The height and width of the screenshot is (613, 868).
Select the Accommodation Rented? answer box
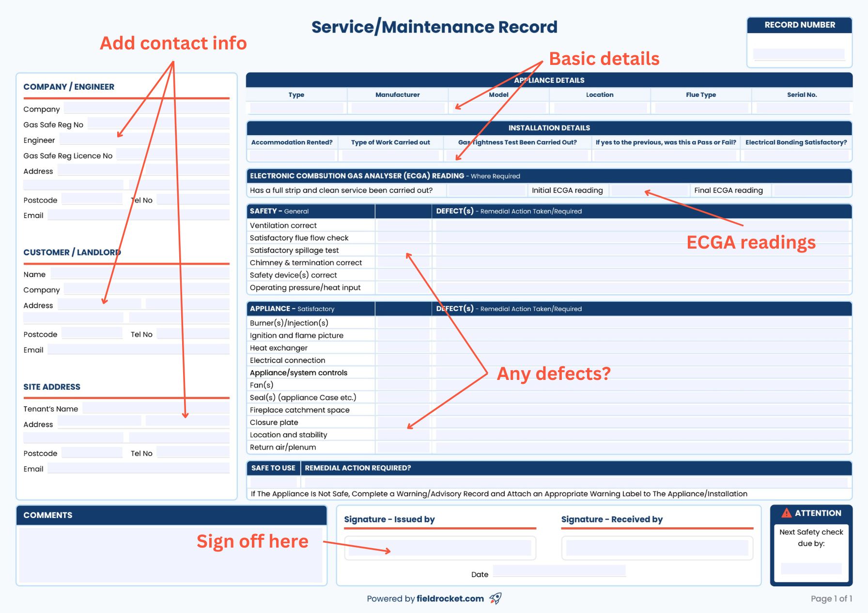(x=292, y=156)
